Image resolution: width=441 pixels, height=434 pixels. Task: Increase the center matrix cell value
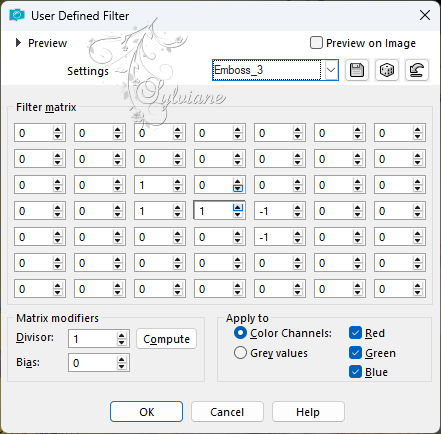238,208
